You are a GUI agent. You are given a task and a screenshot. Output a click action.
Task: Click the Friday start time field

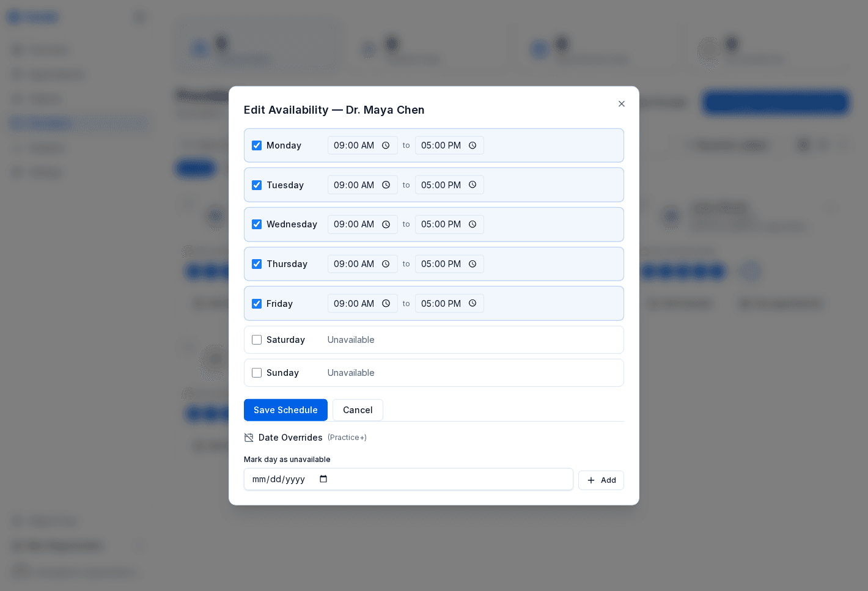click(x=354, y=304)
